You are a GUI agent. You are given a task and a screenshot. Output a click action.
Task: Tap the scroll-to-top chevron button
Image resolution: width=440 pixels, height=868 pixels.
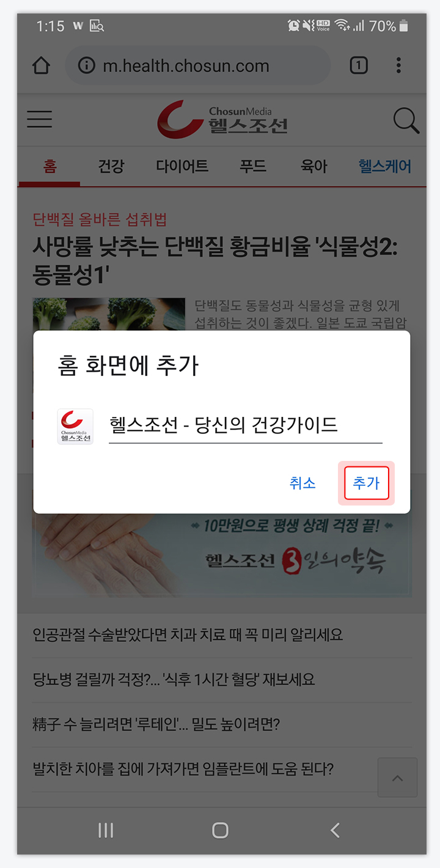[x=397, y=778]
